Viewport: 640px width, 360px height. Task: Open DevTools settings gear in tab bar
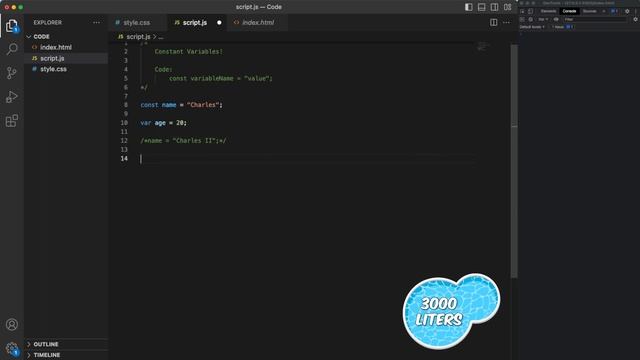click(x=627, y=11)
